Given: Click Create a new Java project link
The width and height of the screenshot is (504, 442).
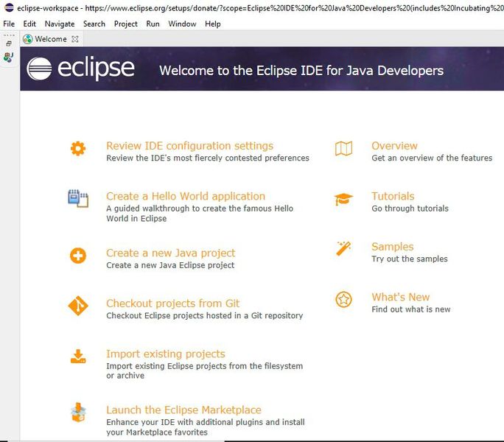Looking at the screenshot, I should tap(171, 253).
